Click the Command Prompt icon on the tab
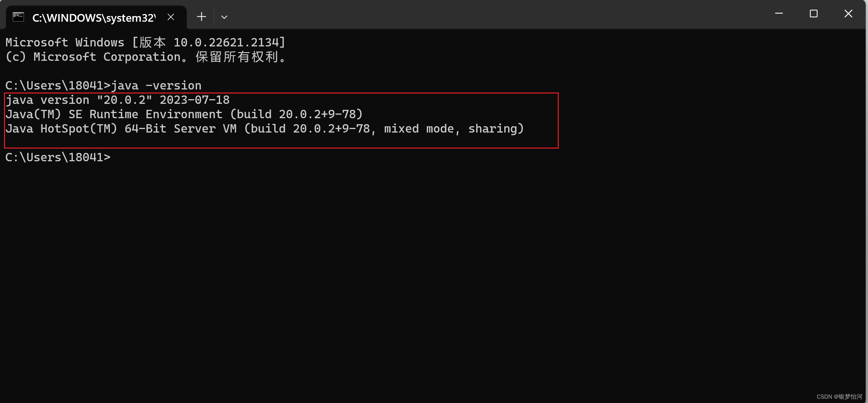Screen dimensions: 868x403 (x=18, y=16)
